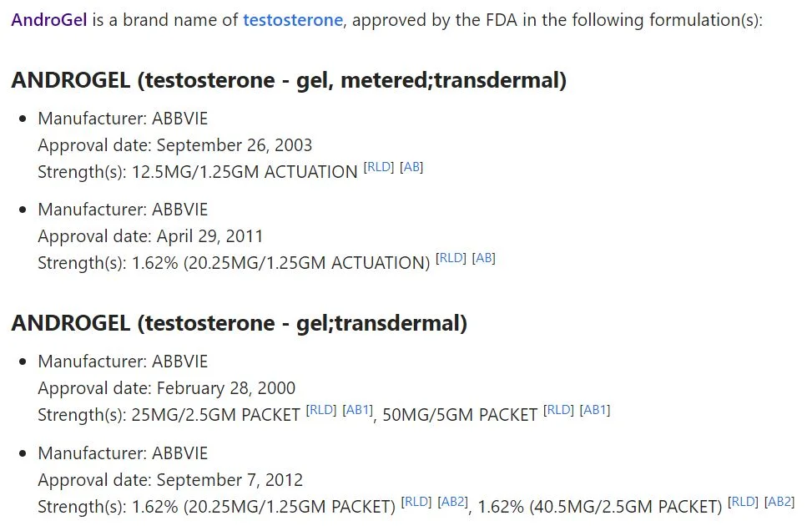812x531 pixels.
Task: Click the 'gel, metered;transdermal' section heading
Action: point(289,80)
